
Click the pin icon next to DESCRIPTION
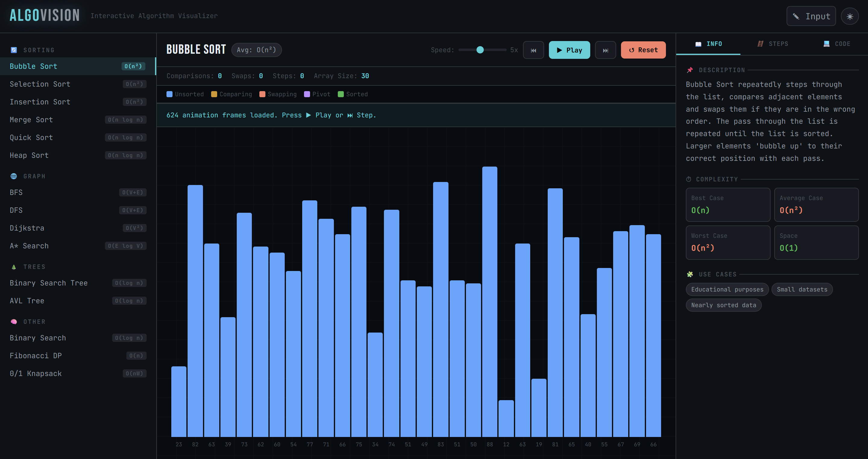[x=690, y=70]
